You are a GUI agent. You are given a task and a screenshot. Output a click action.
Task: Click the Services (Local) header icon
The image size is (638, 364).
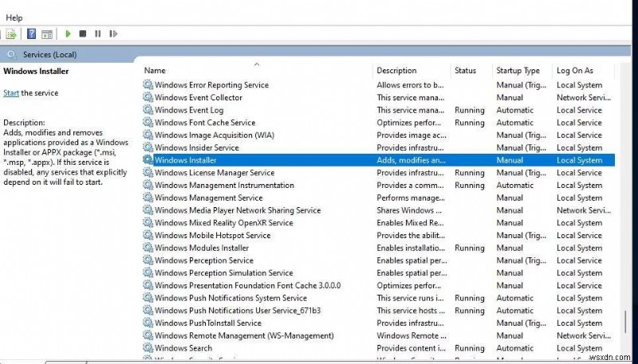click(12, 55)
